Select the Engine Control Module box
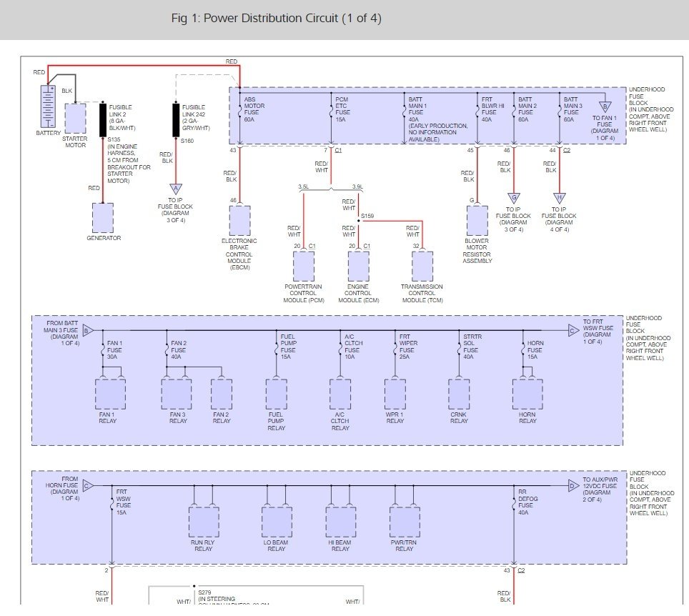 [359, 267]
